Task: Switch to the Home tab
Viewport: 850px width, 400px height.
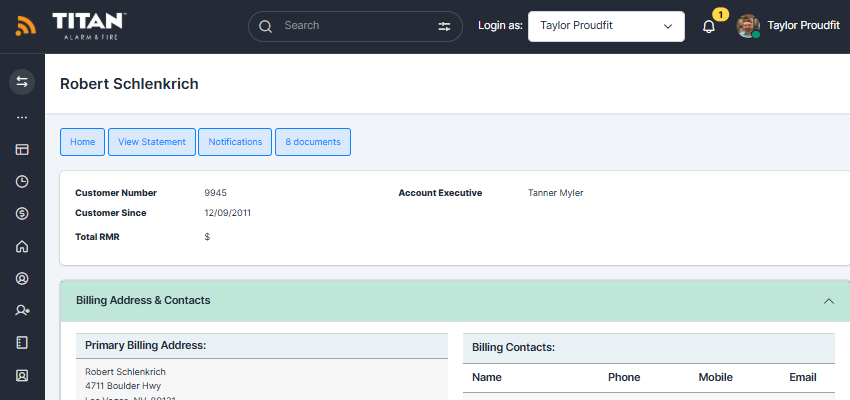Action: 82,142
